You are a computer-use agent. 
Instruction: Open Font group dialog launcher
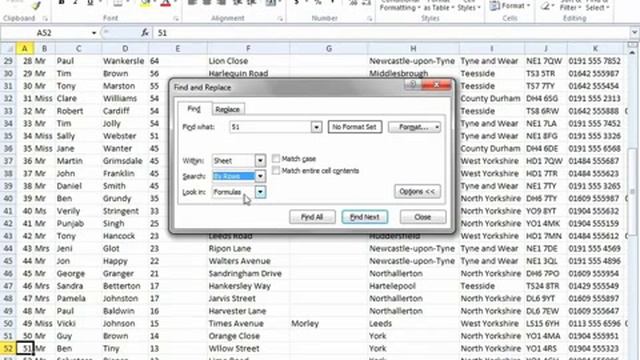tap(176, 18)
